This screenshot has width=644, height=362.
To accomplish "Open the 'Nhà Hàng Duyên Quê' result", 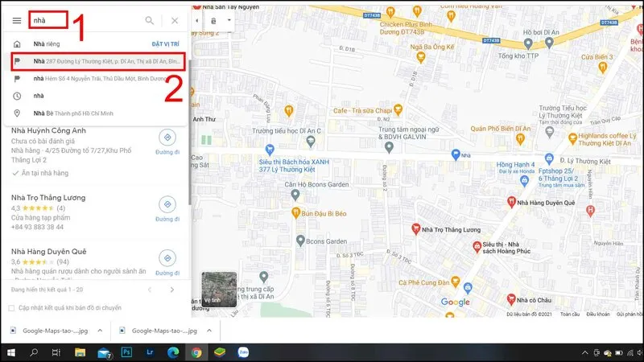I will point(49,252).
